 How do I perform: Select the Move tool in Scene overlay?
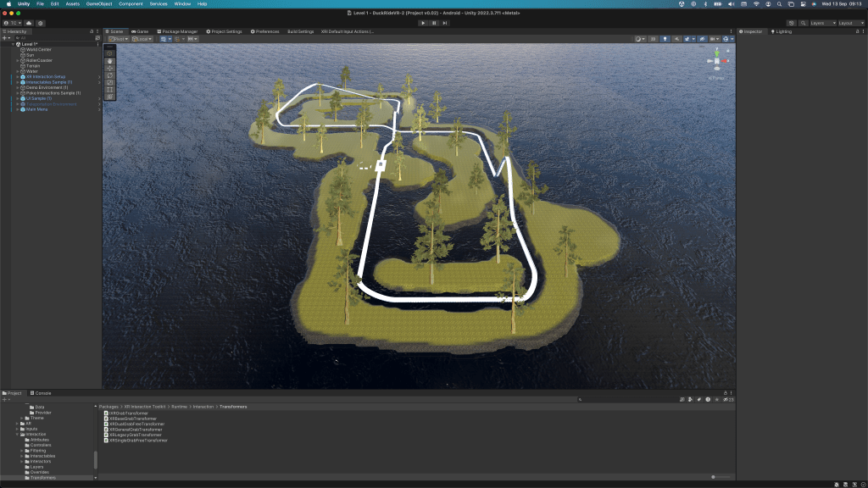[109, 69]
